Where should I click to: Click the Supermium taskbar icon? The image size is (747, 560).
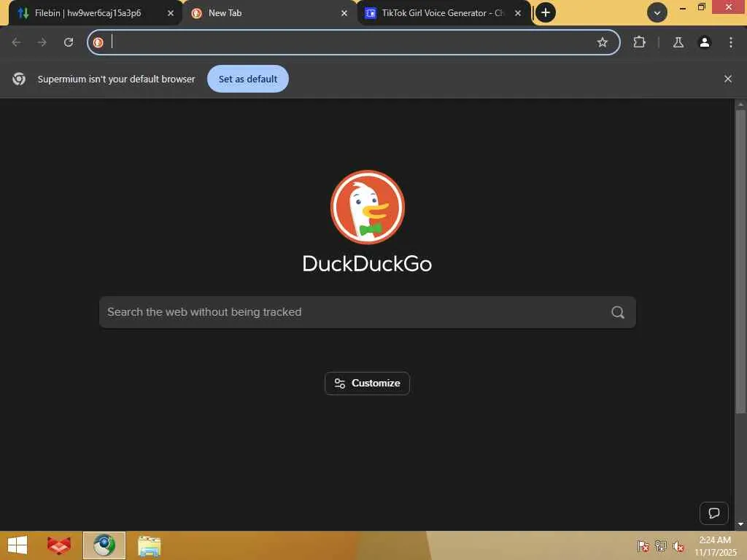[x=104, y=545]
